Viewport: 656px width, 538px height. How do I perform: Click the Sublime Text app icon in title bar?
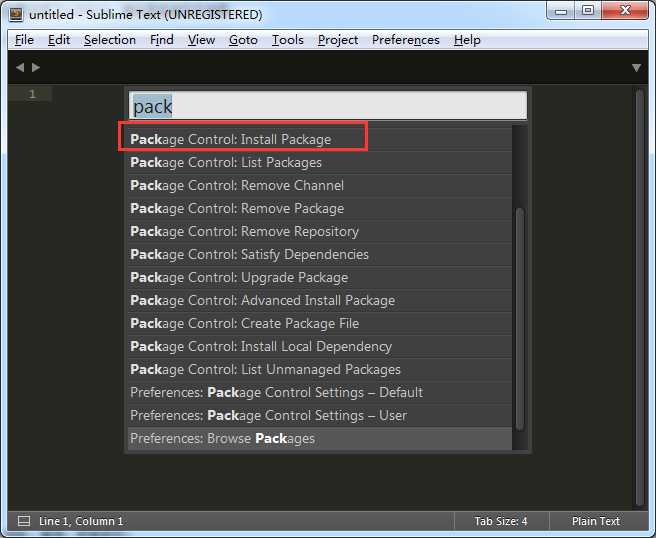pyautogui.click(x=16, y=14)
